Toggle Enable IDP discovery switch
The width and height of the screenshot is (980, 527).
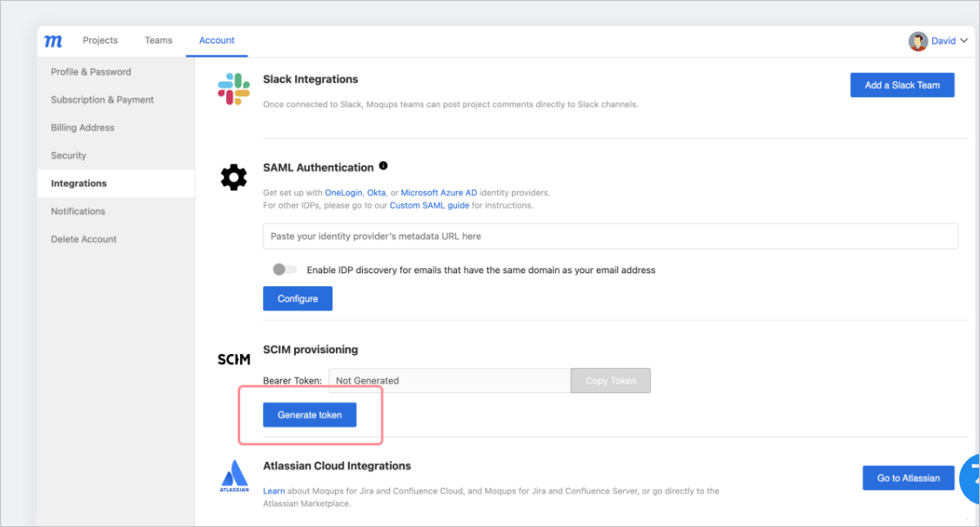tap(285, 270)
